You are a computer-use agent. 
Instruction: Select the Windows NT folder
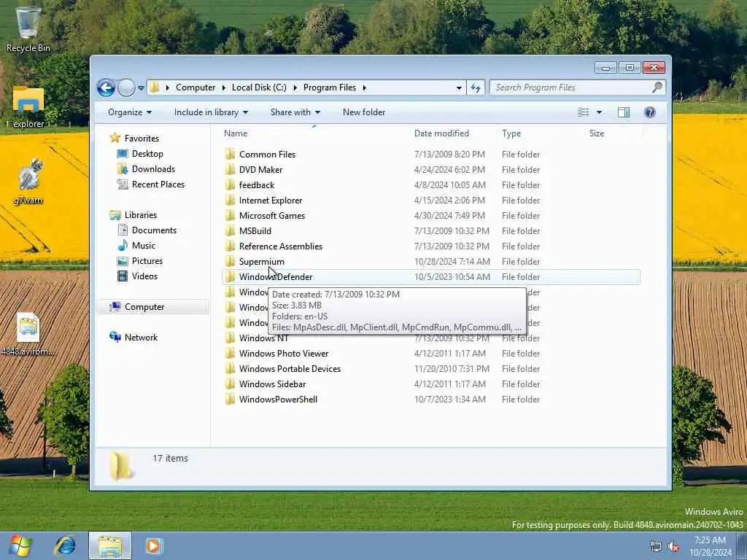(263, 338)
